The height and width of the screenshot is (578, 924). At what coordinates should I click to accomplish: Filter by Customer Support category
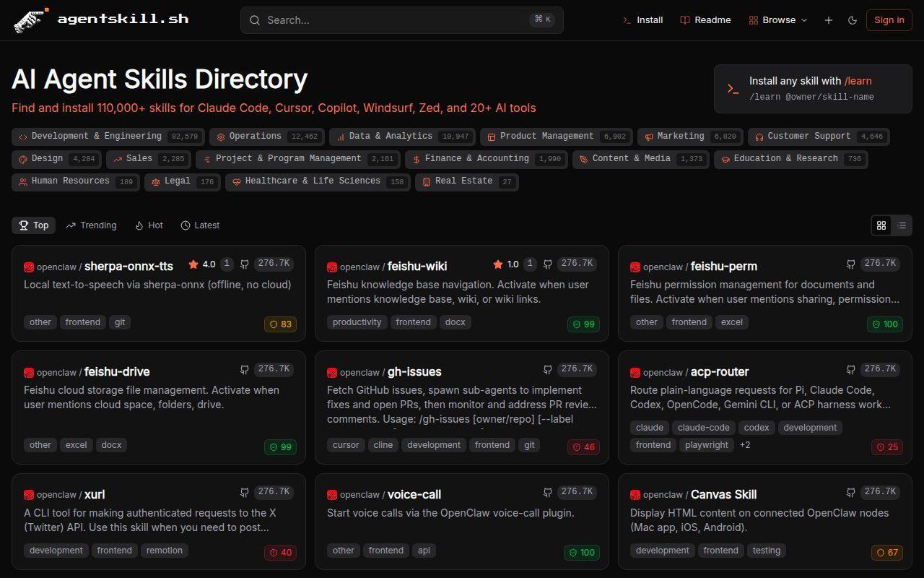tap(819, 137)
